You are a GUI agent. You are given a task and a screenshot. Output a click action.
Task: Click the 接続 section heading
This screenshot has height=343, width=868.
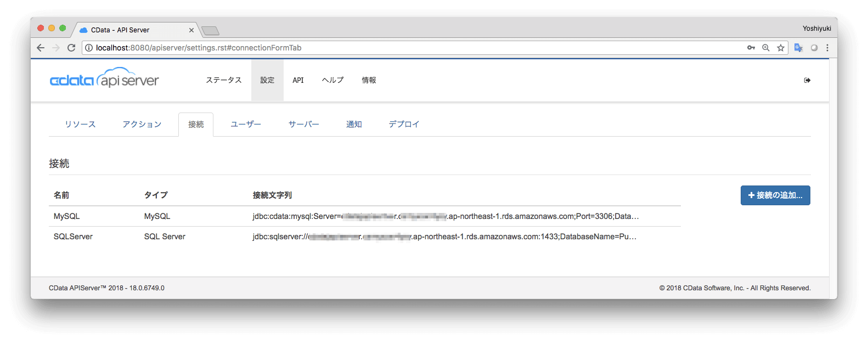point(59,164)
